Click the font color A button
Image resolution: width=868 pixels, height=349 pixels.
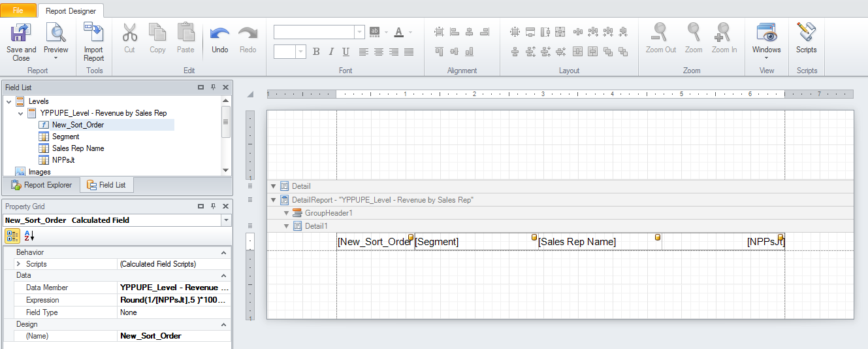click(x=399, y=32)
